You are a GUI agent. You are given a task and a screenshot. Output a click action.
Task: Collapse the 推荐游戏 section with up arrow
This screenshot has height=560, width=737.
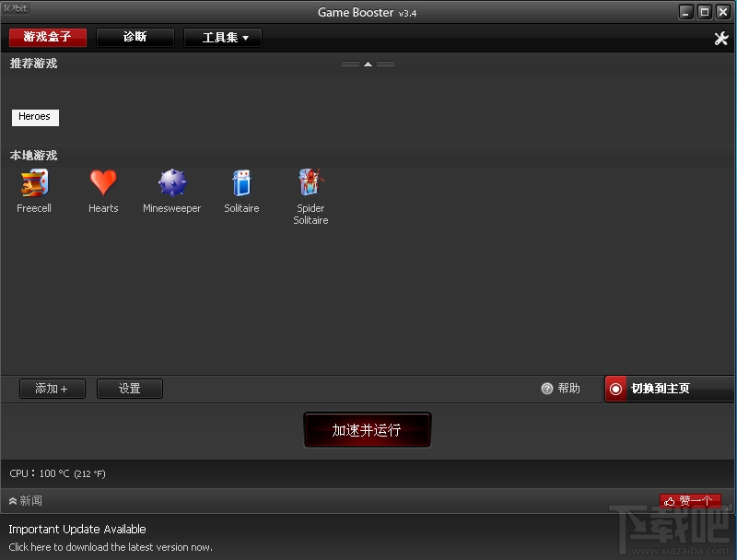click(368, 64)
